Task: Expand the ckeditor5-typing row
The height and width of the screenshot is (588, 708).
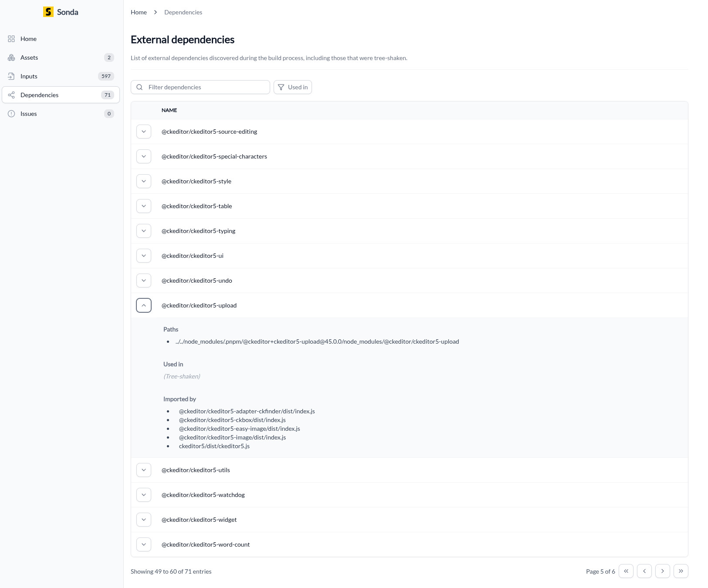Action: (144, 231)
